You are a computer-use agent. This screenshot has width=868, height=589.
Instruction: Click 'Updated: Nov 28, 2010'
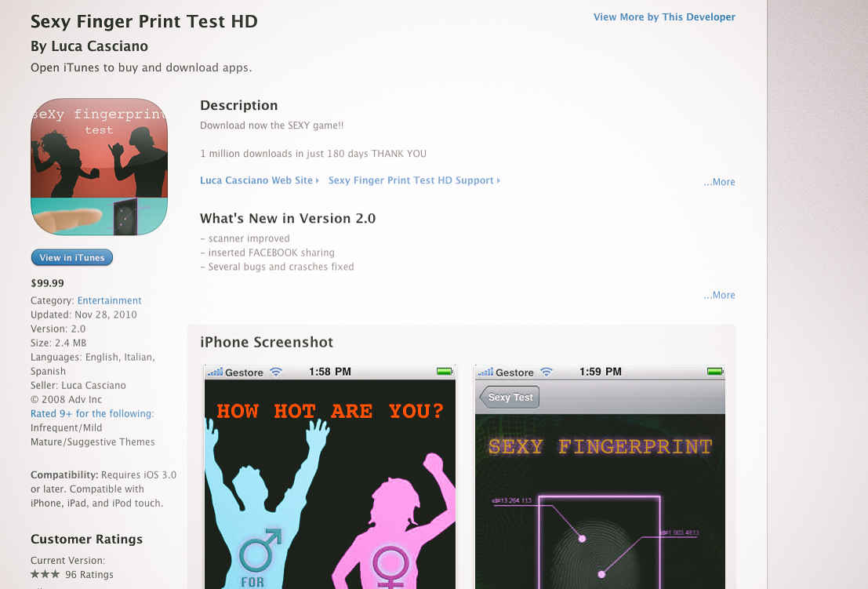pos(84,314)
